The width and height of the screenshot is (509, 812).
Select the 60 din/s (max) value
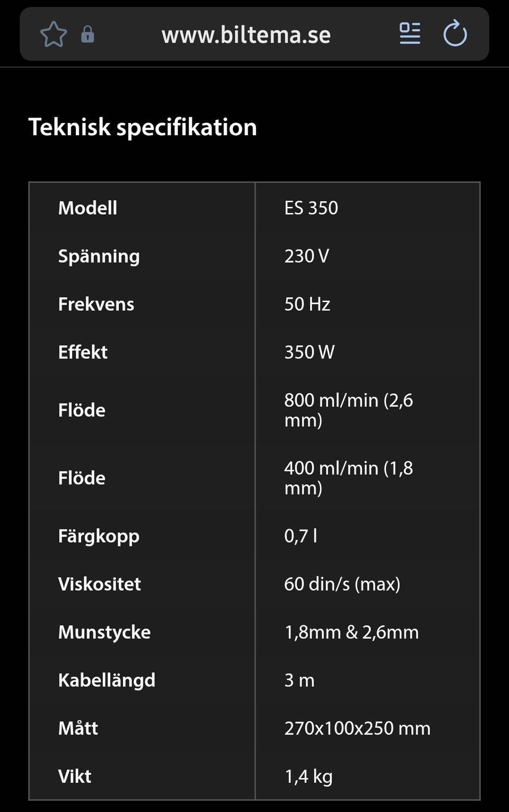342,584
